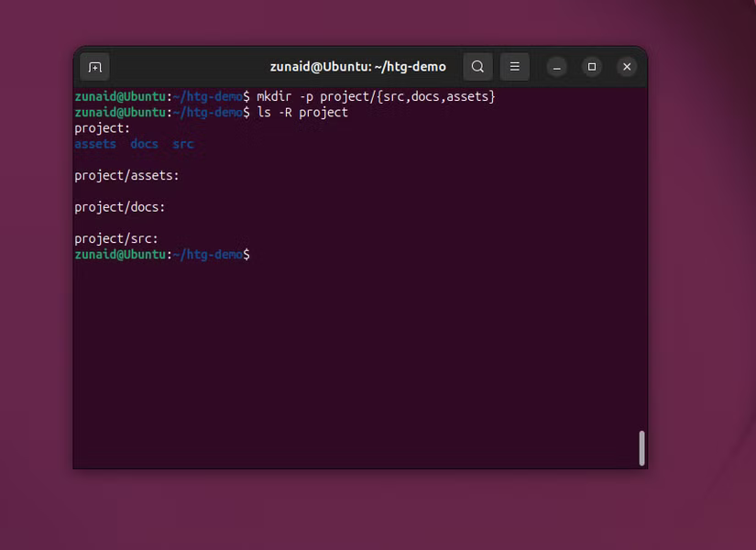Close the terminal window
This screenshot has height=550, width=756.
coord(627,67)
